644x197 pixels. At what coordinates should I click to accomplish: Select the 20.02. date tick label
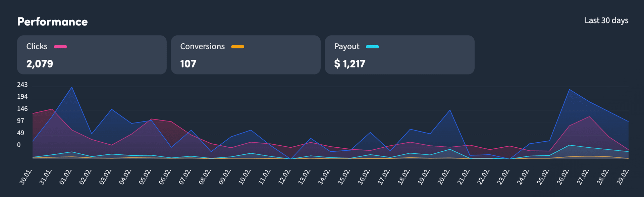[443, 177]
